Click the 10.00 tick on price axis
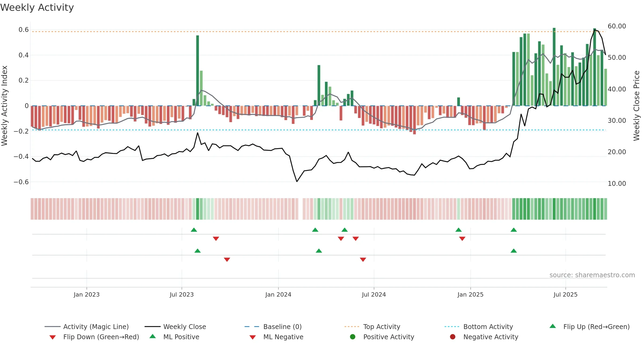Screen dimensions: 644x362 [617, 183]
